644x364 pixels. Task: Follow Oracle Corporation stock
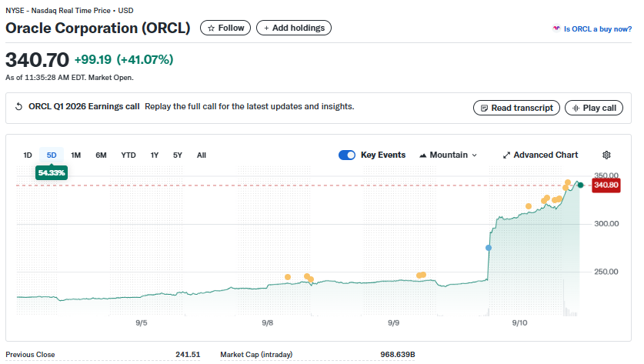coord(225,28)
